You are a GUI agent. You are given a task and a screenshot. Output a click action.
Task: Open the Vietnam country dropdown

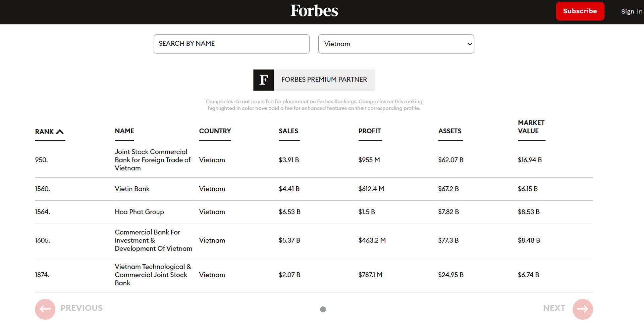tap(396, 44)
